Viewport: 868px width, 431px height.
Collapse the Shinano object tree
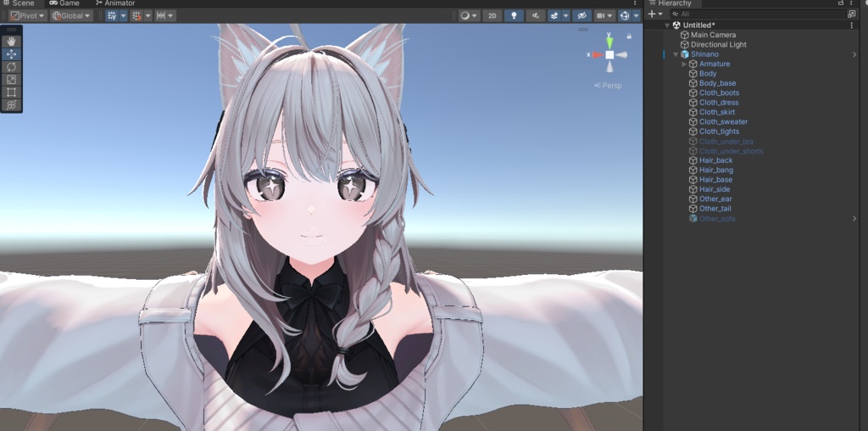pos(676,54)
